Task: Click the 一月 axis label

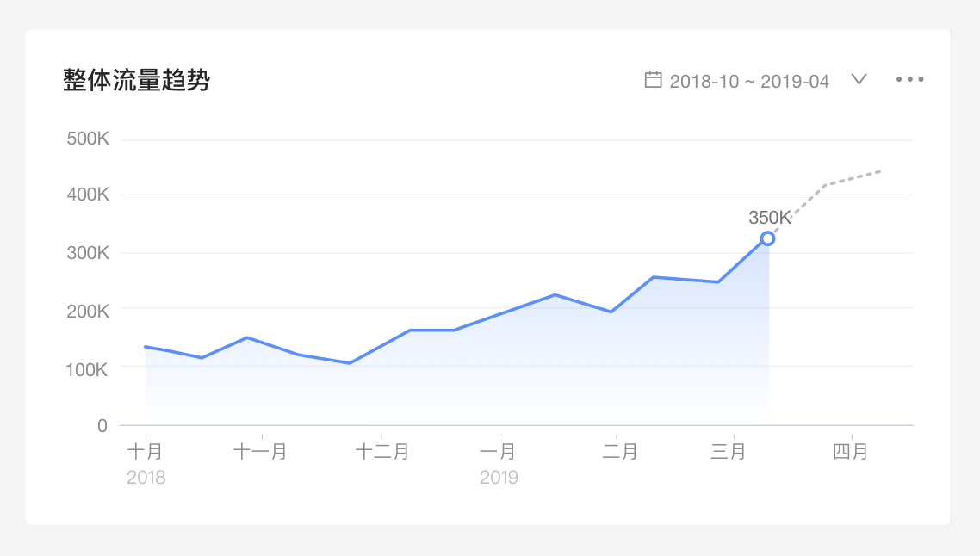Action: tap(498, 451)
